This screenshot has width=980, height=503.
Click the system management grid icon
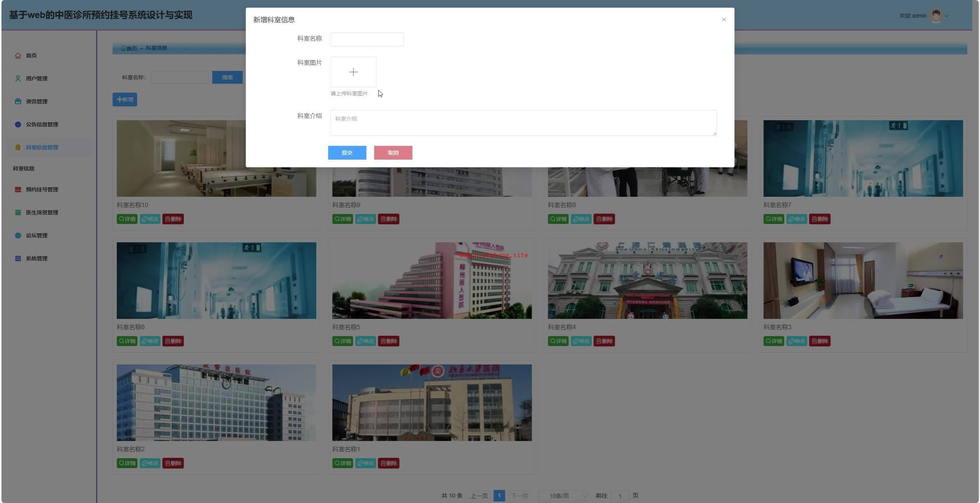[x=18, y=258]
